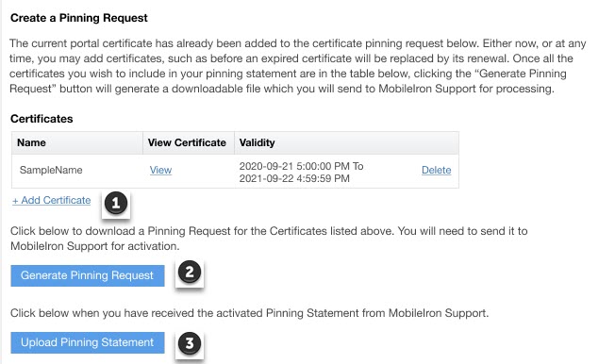Click the numbered callout 2 badge
This screenshot has height=364, width=615.
[x=190, y=273]
